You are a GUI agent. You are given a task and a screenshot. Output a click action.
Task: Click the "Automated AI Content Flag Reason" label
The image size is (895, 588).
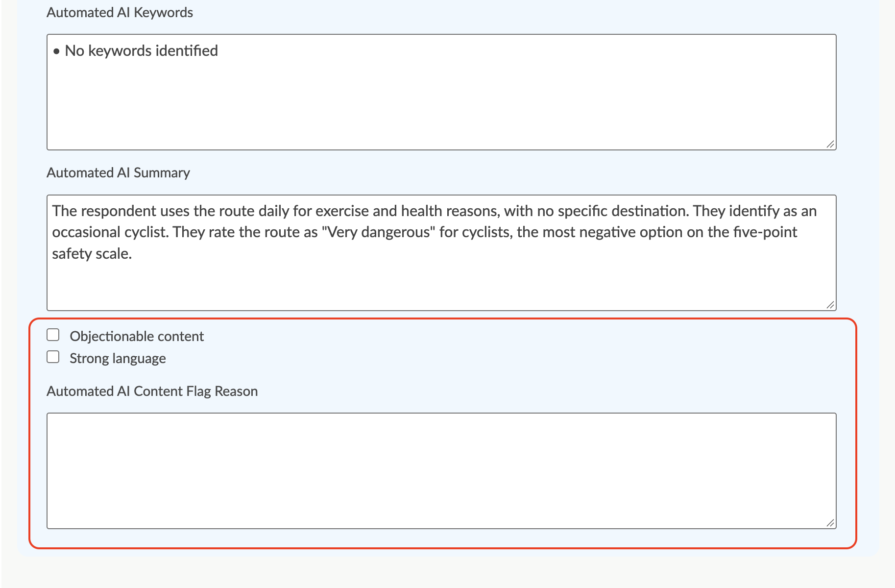pyautogui.click(x=152, y=392)
